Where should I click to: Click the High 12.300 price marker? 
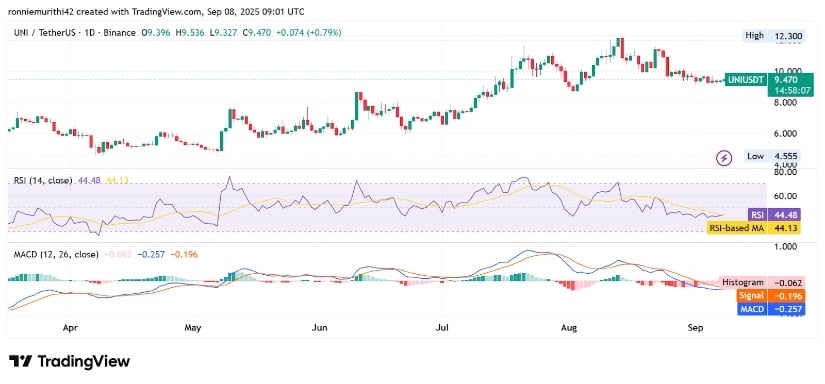point(774,36)
